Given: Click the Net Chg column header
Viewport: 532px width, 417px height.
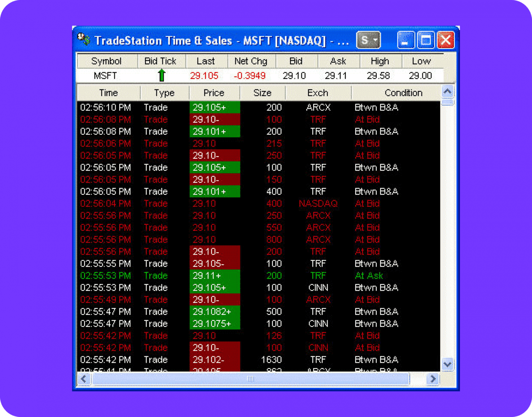Looking at the screenshot, I should [251, 61].
